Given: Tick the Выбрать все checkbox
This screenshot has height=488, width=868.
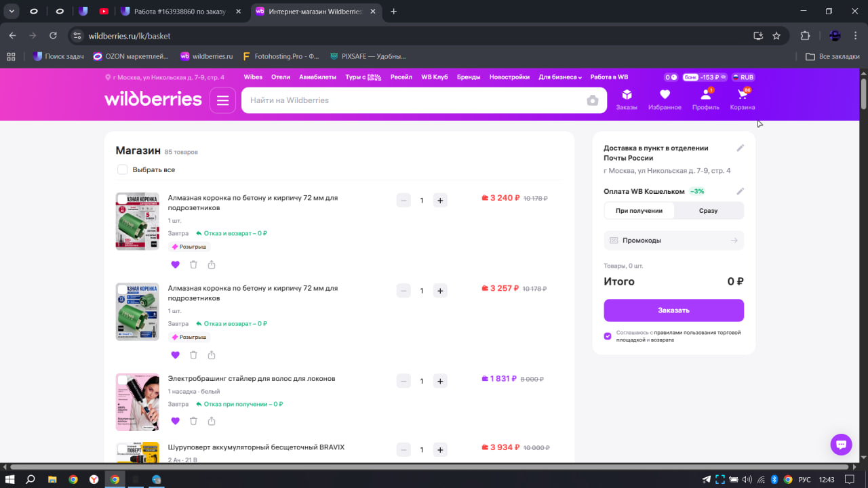Looking at the screenshot, I should (x=123, y=169).
